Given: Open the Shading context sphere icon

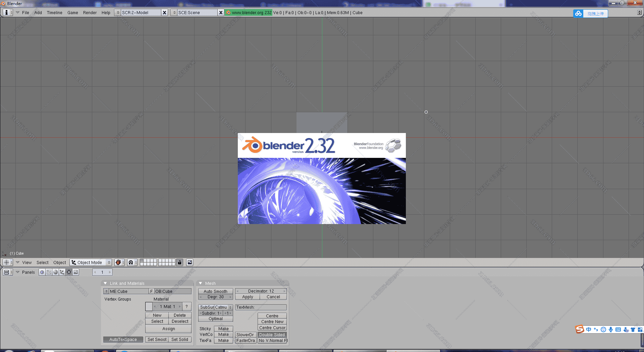Looking at the screenshot, I should (56, 272).
